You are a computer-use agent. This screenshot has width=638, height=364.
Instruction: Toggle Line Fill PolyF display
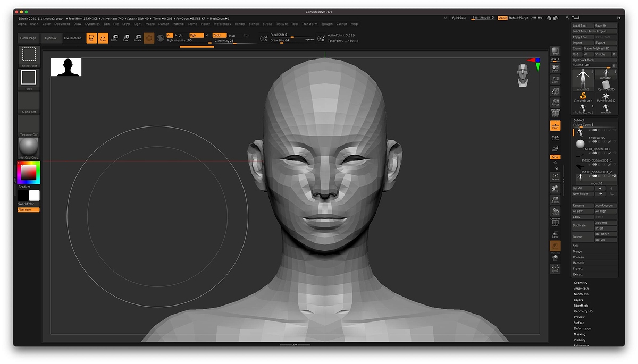point(555,222)
